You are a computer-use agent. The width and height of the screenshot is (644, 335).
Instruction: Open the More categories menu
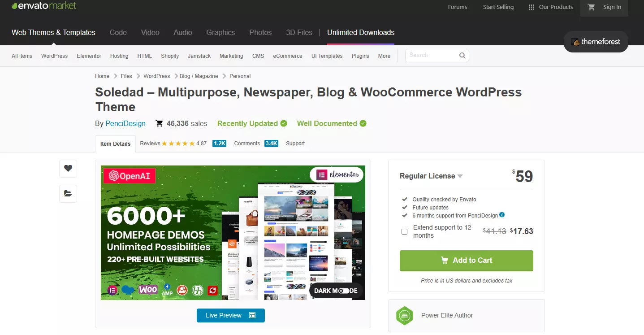[384, 56]
